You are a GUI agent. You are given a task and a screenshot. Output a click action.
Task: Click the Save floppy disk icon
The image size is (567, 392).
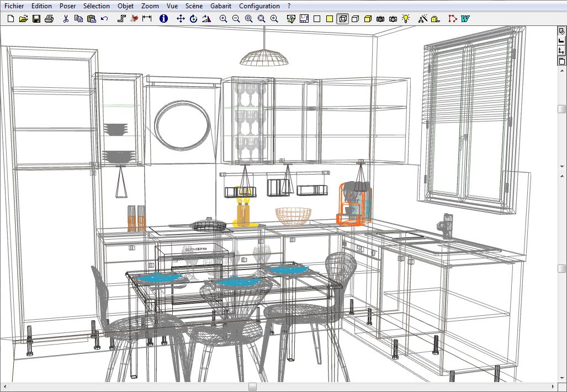(x=36, y=19)
